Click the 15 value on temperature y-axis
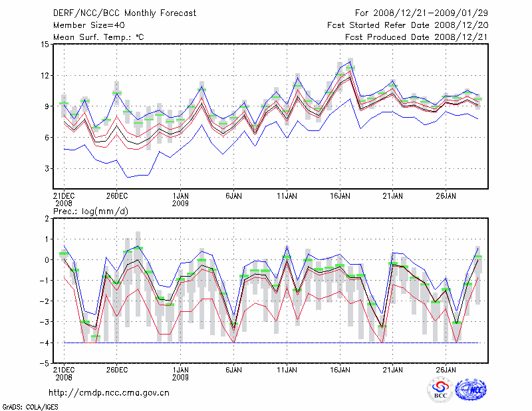The width and height of the screenshot is (532, 411). pos(45,45)
